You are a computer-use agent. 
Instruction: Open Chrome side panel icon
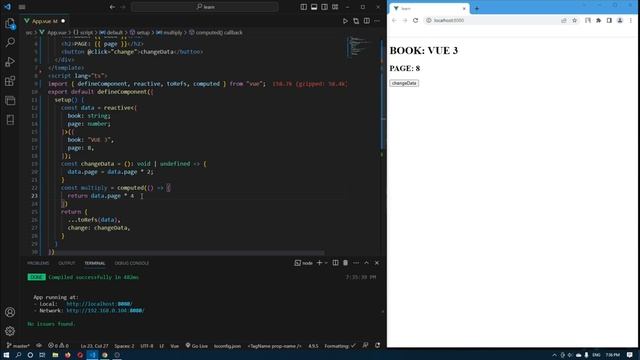tap(609, 20)
